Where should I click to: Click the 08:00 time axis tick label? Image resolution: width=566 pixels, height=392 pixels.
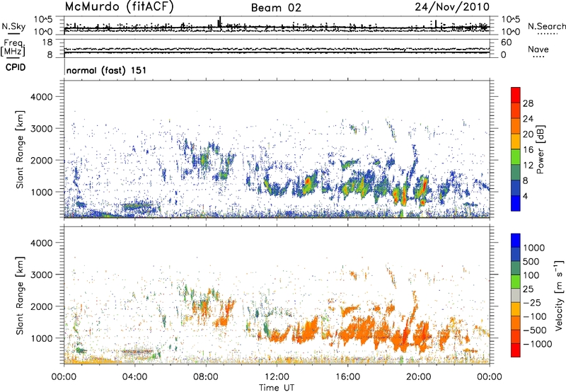pyautogui.click(x=206, y=377)
